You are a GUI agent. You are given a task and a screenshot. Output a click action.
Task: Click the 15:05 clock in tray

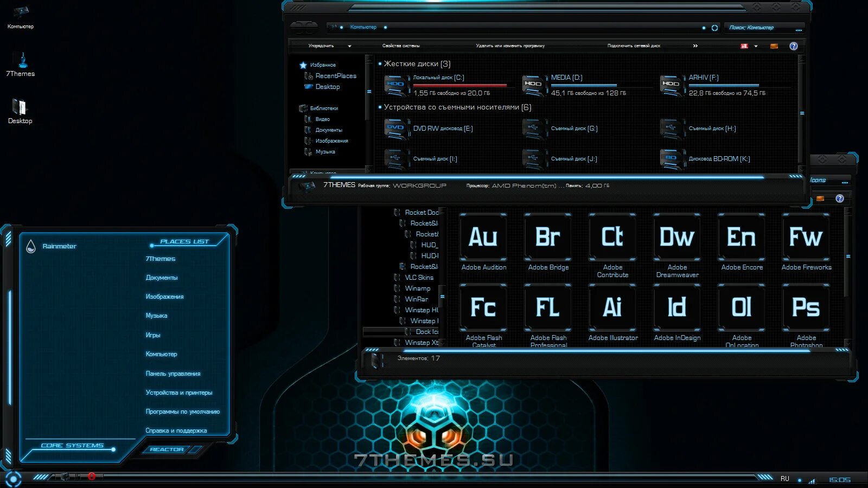[x=839, y=480]
